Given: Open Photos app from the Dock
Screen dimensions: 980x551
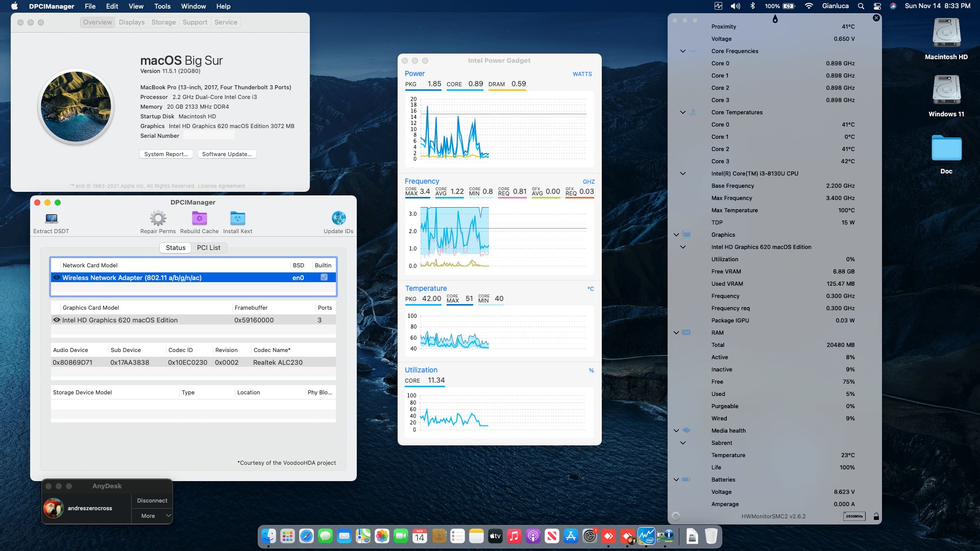Looking at the screenshot, I should pyautogui.click(x=382, y=536).
